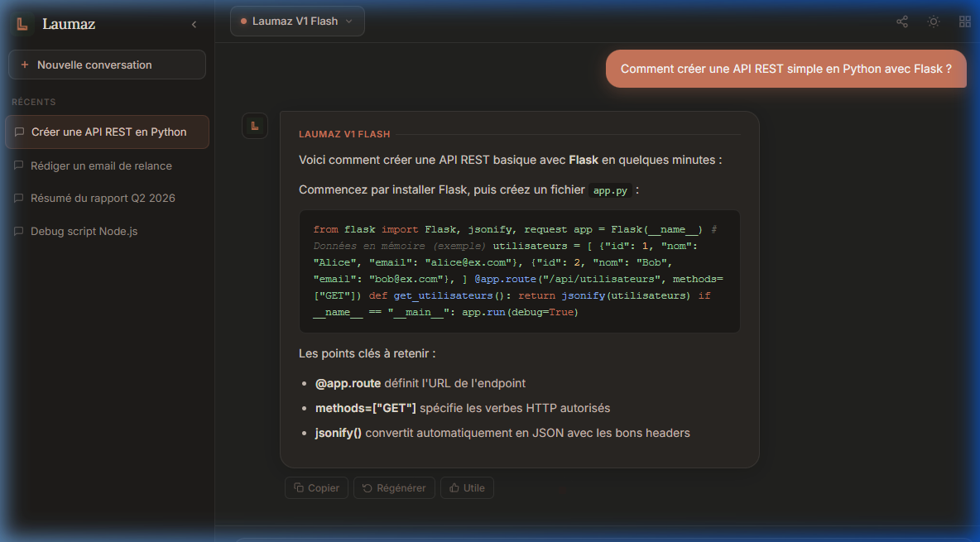Viewport: 980px width, 542px height.
Task: Click 'Les points clés à retenir' text
Action: click(x=367, y=354)
